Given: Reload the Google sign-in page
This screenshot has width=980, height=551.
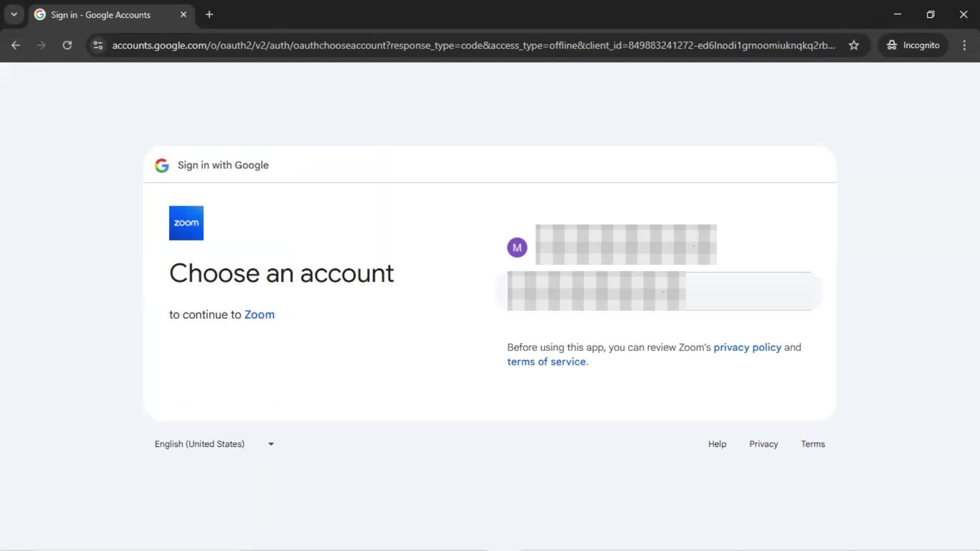Looking at the screenshot, I should (67, 45).
